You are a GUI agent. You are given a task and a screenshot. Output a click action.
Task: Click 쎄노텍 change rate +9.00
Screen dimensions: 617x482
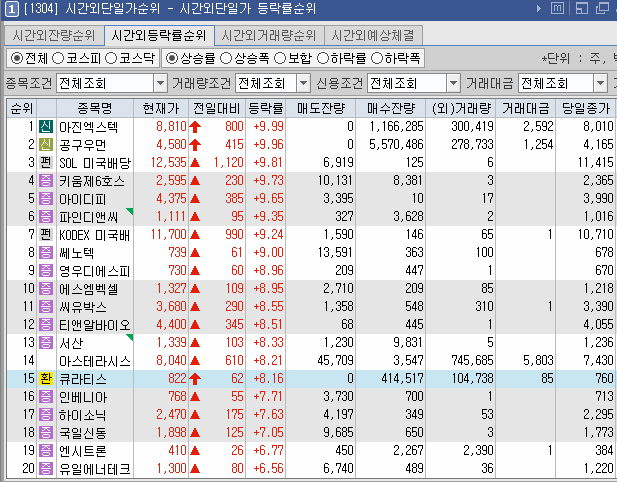(268, 253)
